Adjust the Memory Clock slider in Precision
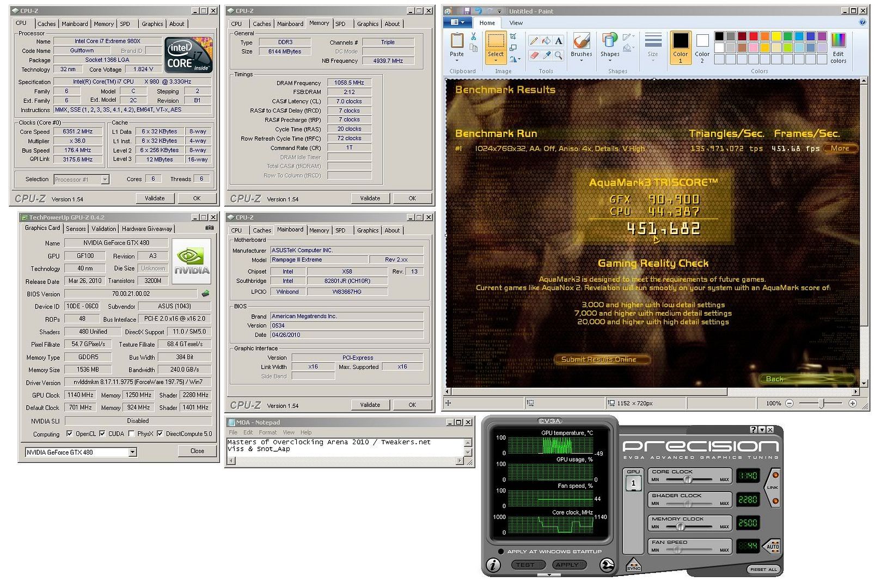 coord(680,526)
